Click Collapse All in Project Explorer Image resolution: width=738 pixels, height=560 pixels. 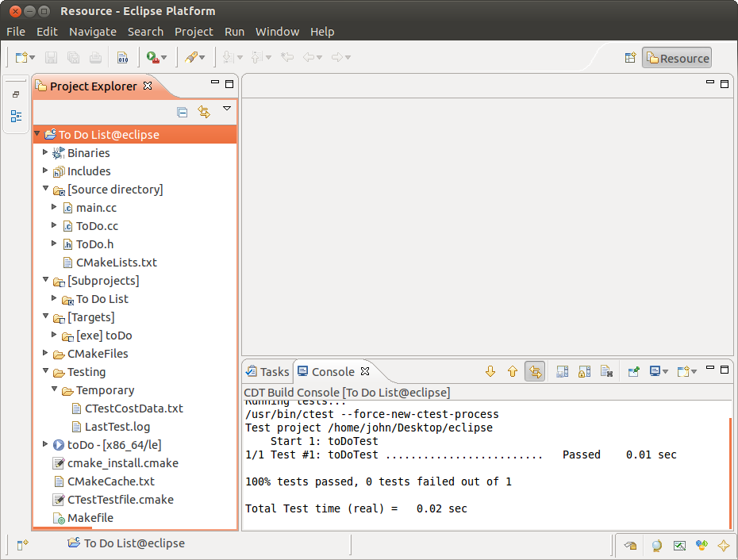click(x=183, y=112)
